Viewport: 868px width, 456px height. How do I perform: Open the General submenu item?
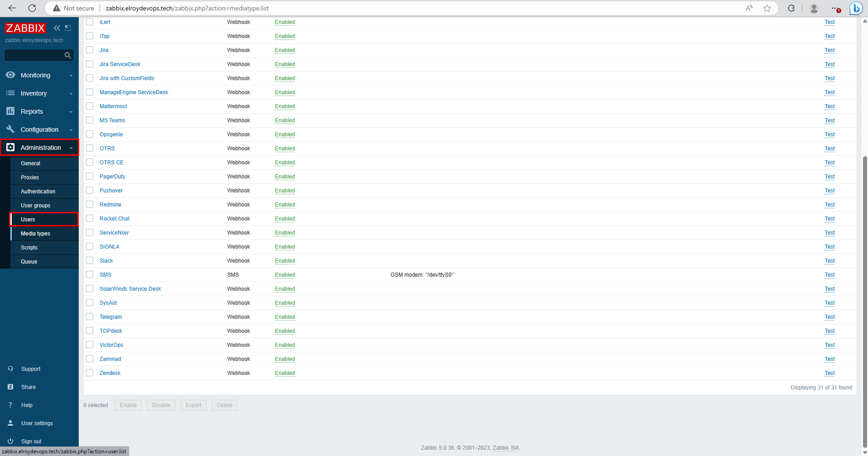44,163
